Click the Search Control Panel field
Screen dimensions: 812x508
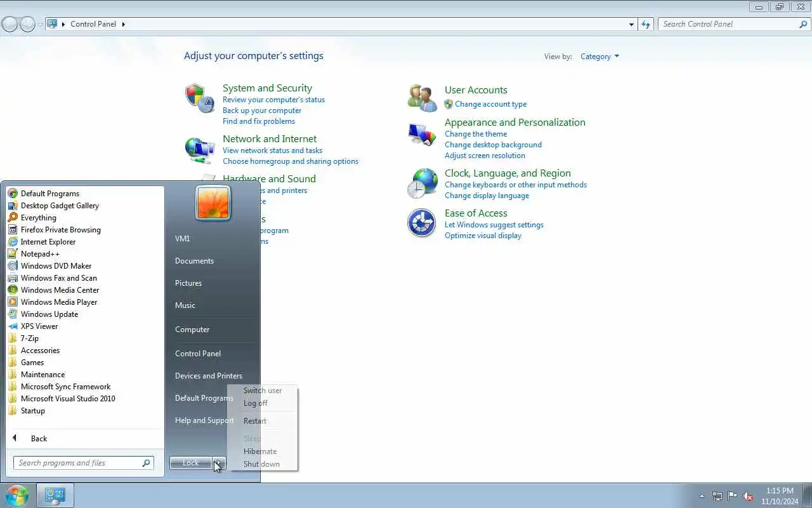pos(733,24)
